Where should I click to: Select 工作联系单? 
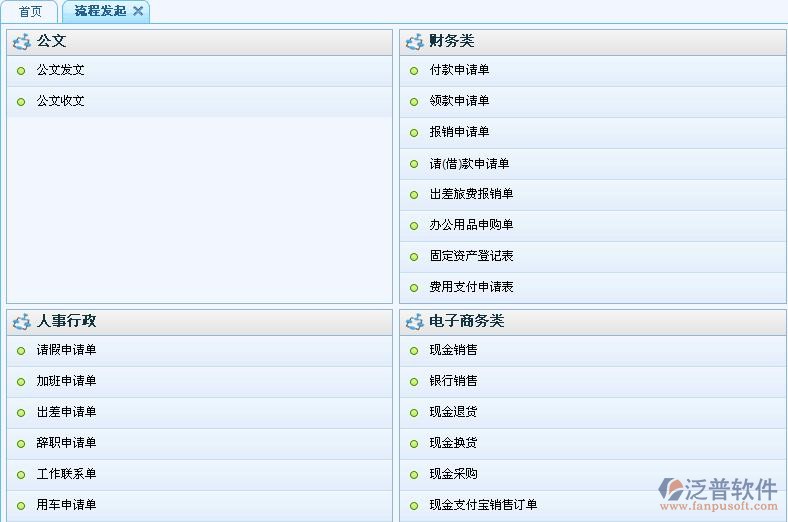click(66, 474)
